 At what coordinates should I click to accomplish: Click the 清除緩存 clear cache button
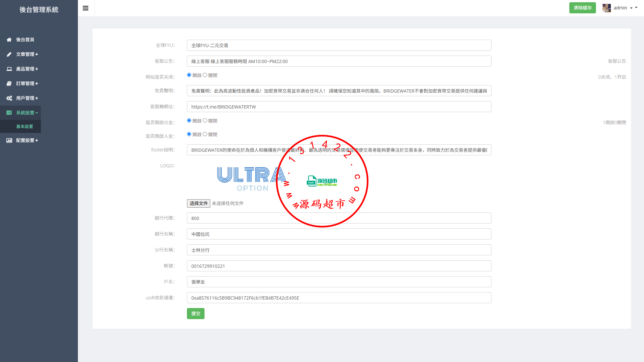582,8
